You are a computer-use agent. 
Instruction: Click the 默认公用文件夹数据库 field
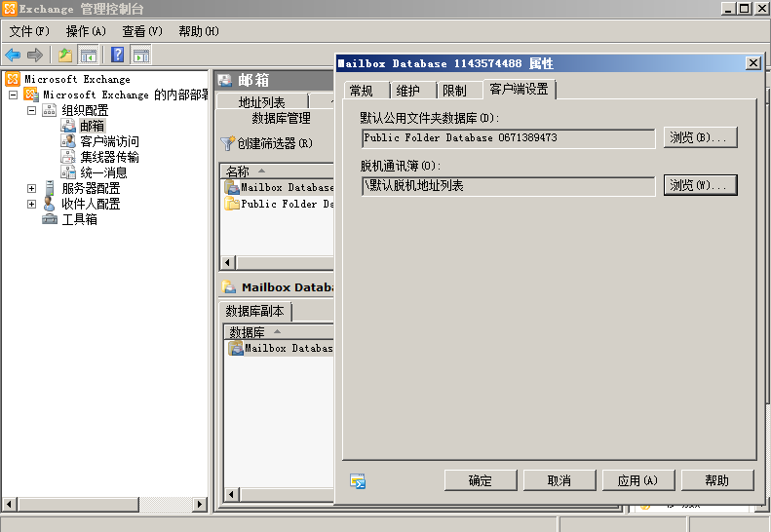[x=509, y=138]
